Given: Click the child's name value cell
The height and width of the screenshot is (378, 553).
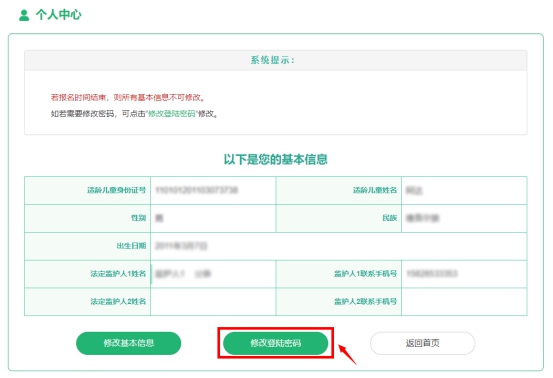Looking at the screenshot, I should click(464, 190).
